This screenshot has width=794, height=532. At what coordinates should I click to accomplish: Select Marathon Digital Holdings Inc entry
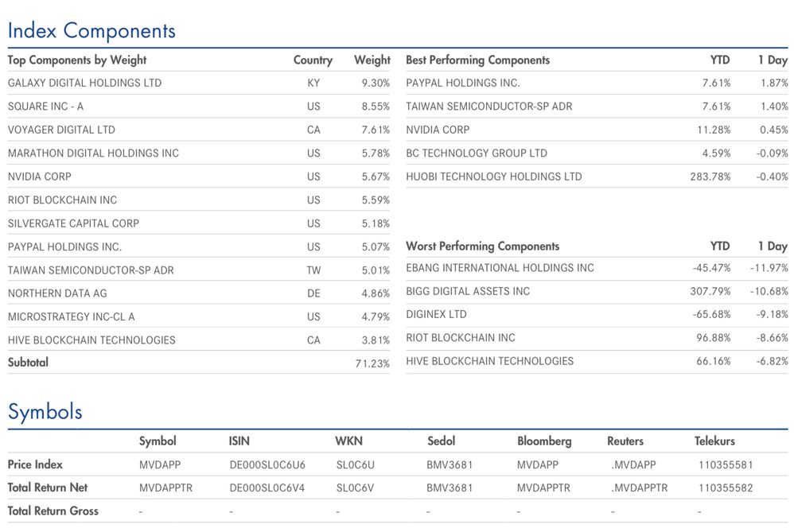93,153
